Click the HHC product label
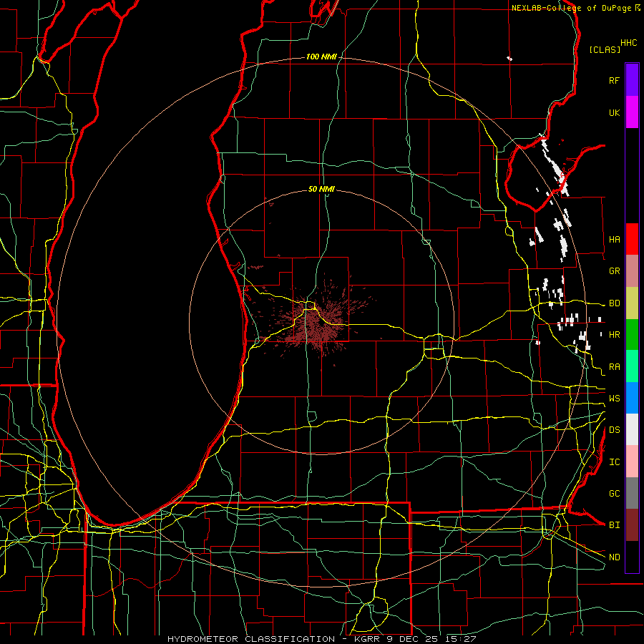Image resolution: width=644 pixels, height=644 pixels. point(628,43)
